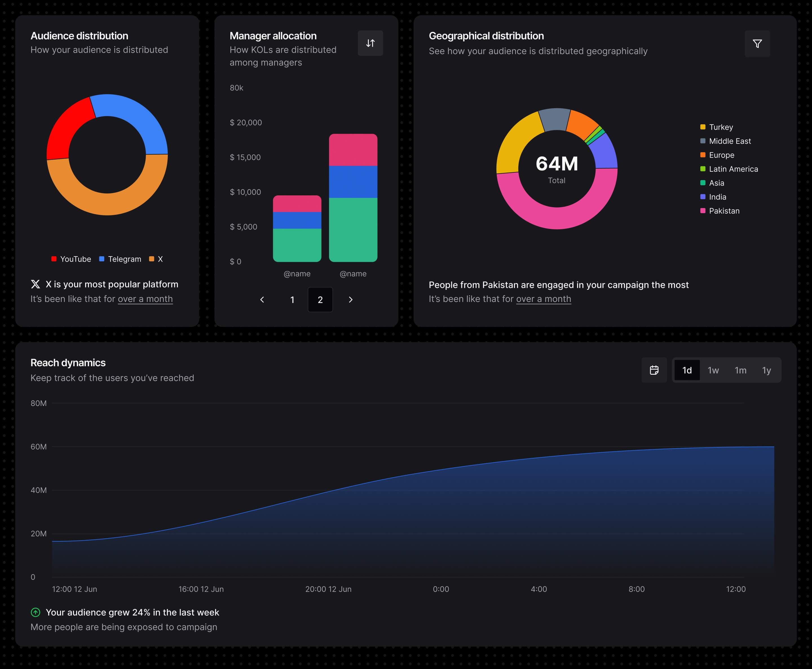
Task: Click 'Your audience grew 24% in the last week'
Action: pyautogui.click(x=132, y=612)
